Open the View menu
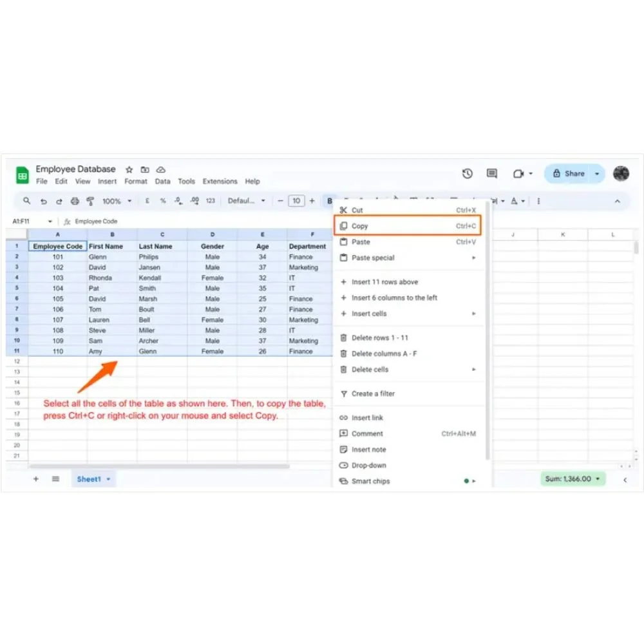Viewport: 644px width, 644px height. point(82,182)
